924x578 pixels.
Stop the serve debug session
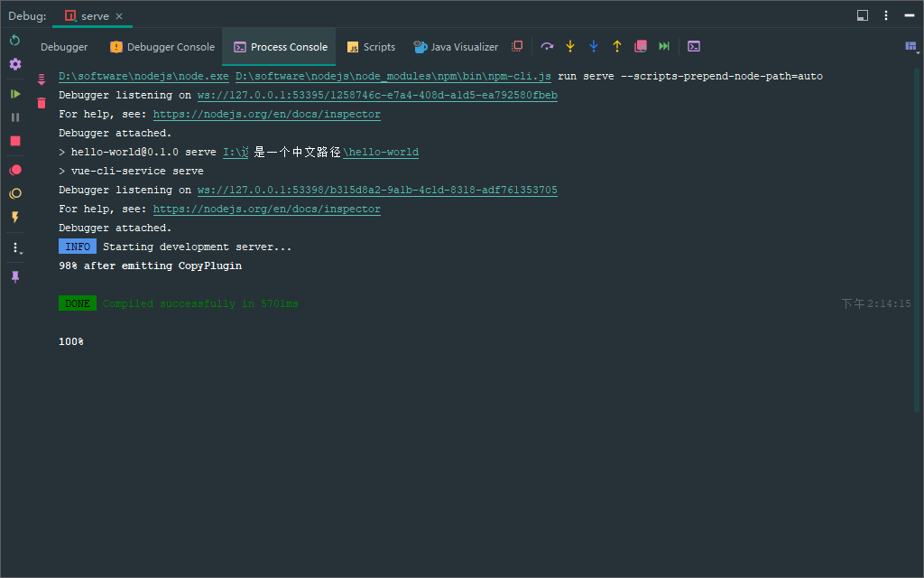[x=15, y=141]
